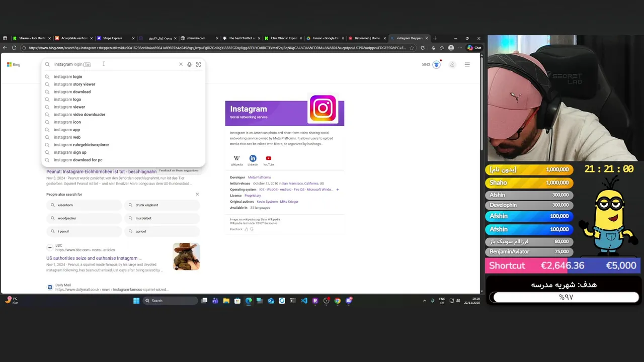This screenshot has width=644, height=362.
Task: Open the Microsoft Rewards badge icon
Action: (x=437, y=64)
